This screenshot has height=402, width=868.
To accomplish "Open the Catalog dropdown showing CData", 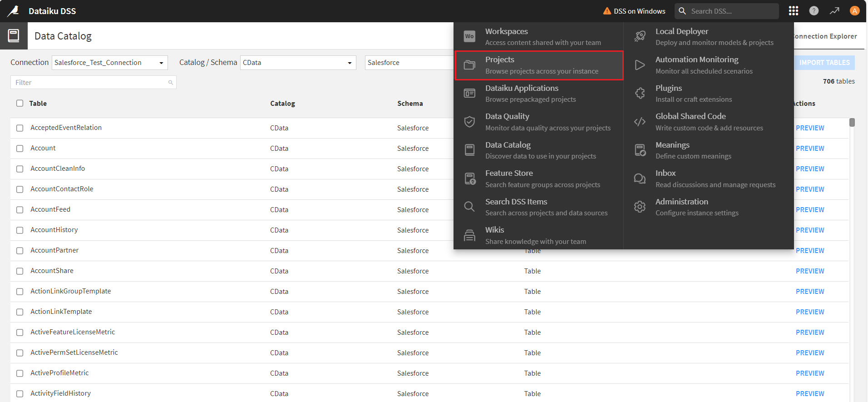I will coord(297,63).
